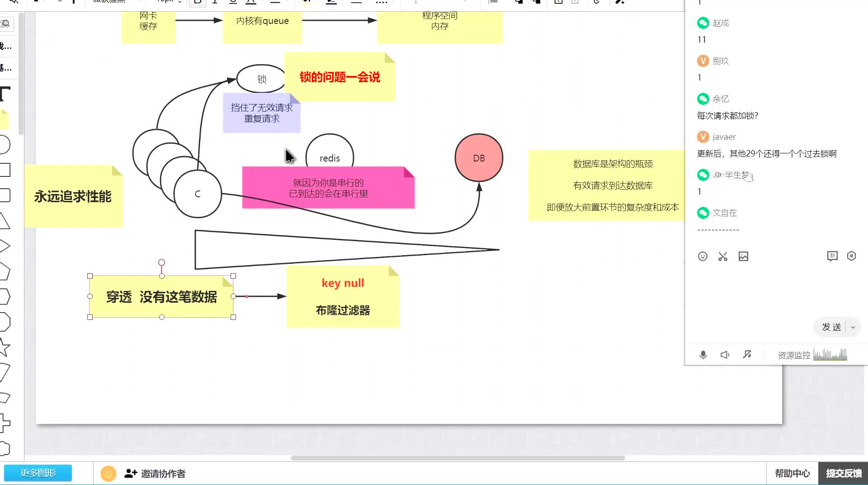Pick the circle shape from shape palette
This screenshot has width=868, height=485.
(x=4, y=145)
